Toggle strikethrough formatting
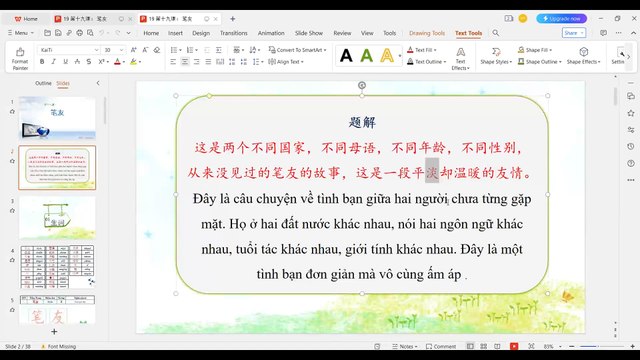 (77, 62)
